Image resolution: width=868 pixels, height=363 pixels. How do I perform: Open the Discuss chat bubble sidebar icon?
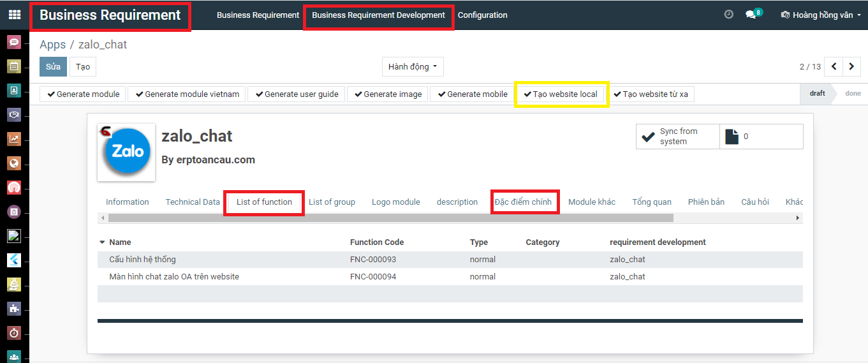coord(14,43)
